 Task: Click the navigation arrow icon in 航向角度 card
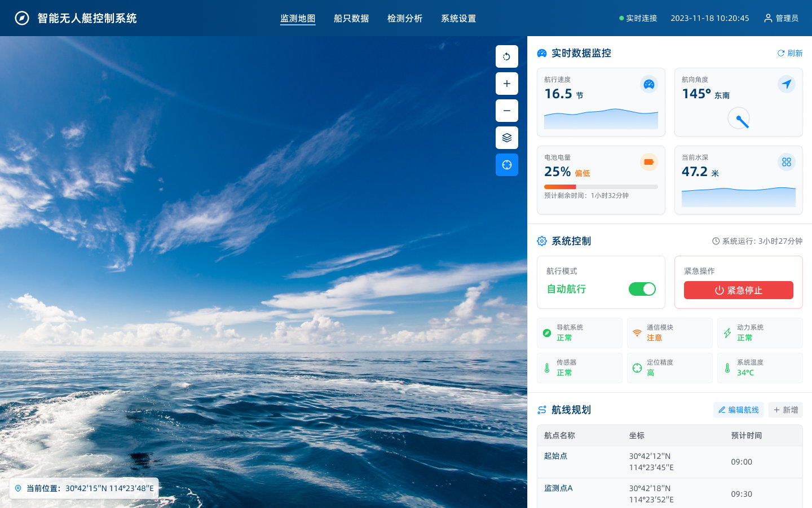[787, 84]
